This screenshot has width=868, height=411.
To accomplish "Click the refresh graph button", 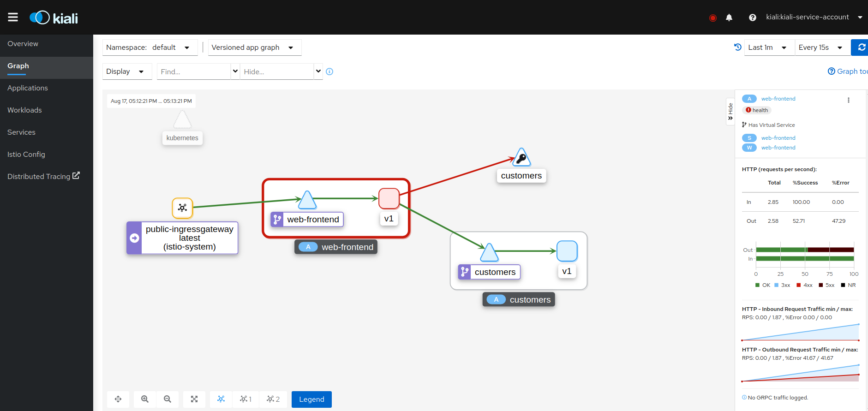I will (x=861, y=48).
